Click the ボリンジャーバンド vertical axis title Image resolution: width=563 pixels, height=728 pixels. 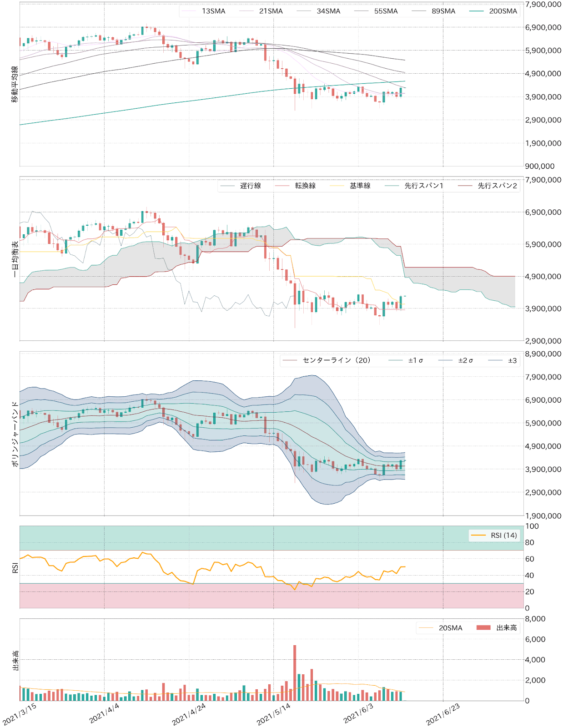click(x=15, y=434)
